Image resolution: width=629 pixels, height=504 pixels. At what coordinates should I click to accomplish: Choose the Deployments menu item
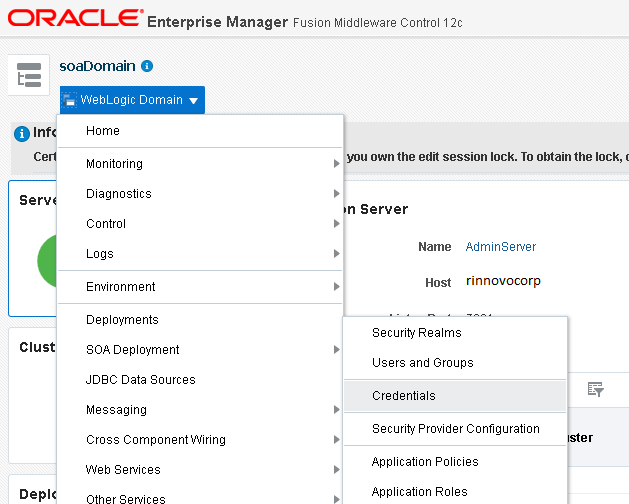click(x=200, y=320)
